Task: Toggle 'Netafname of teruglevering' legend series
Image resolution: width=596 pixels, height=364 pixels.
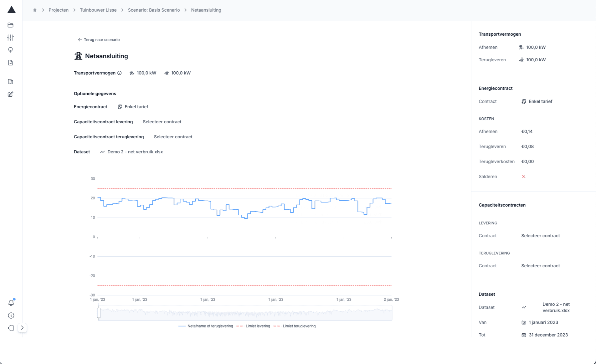Action: (206, 326)
